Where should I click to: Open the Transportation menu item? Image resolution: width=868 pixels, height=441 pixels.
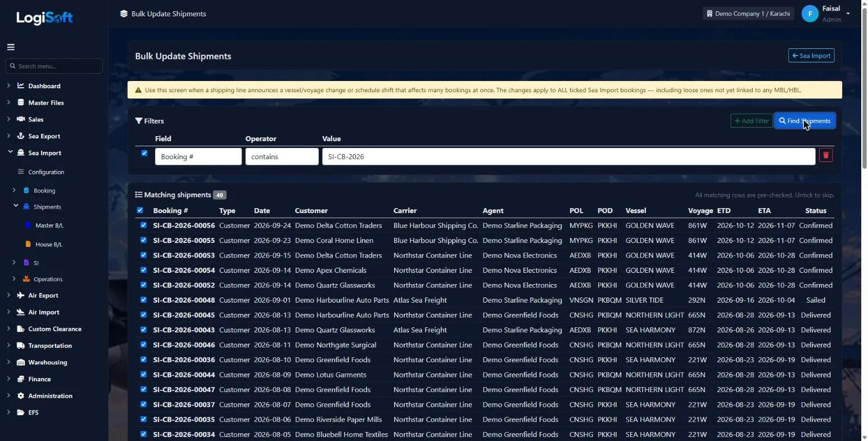tap(50, 346)
